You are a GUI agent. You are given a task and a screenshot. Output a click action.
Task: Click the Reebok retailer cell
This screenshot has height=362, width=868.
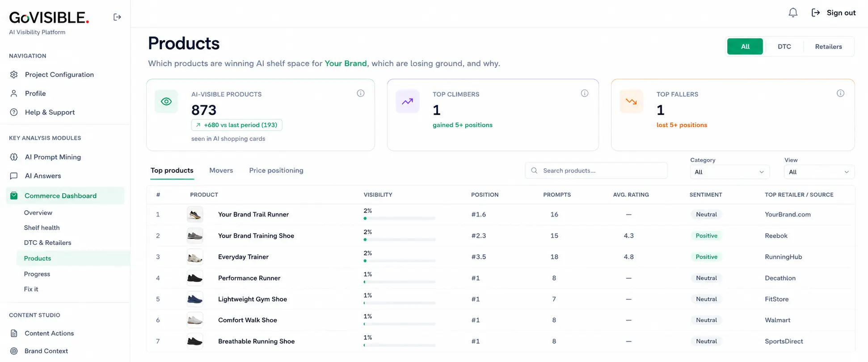click(776, 235)
